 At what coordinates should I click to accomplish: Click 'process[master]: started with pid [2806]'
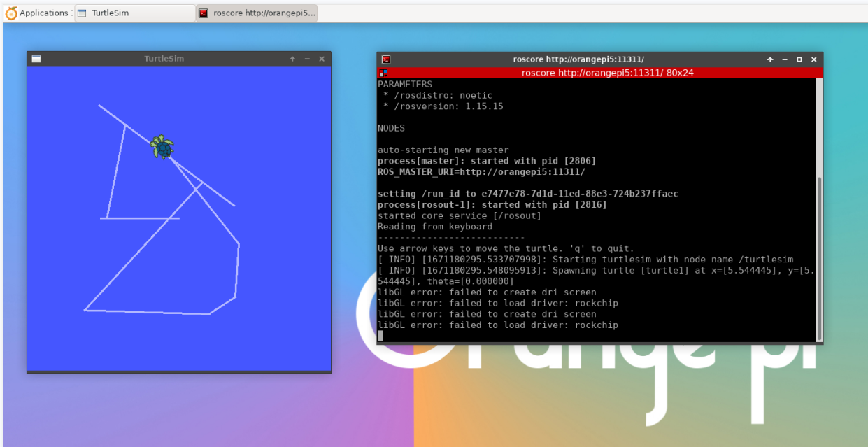[x=487, y=161]
